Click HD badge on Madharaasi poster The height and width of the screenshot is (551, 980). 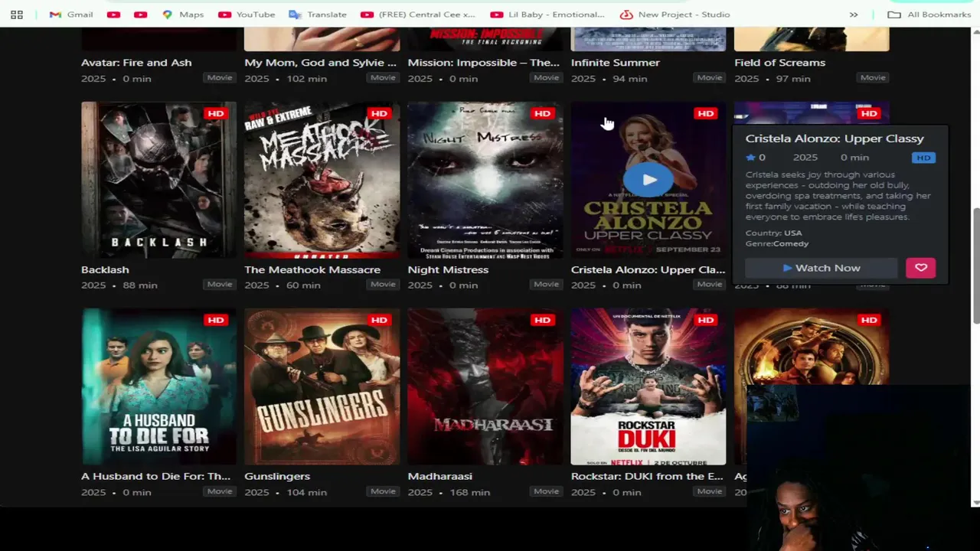[x=542, y=320]
